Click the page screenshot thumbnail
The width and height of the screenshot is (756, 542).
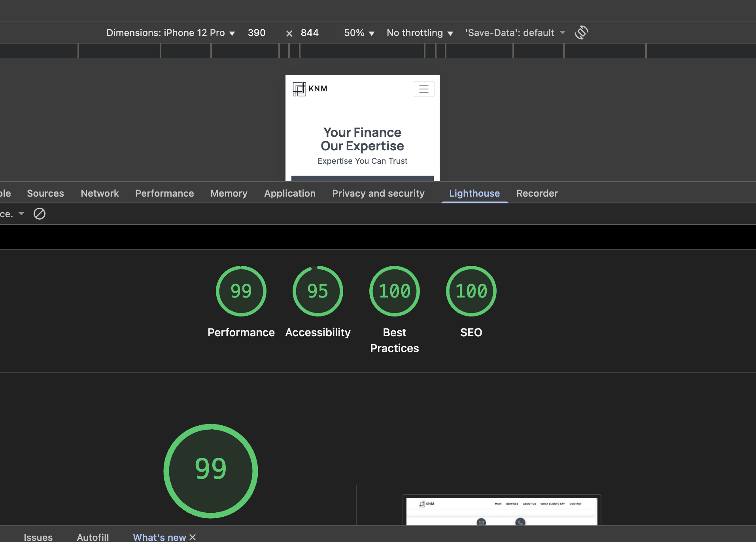501,511
